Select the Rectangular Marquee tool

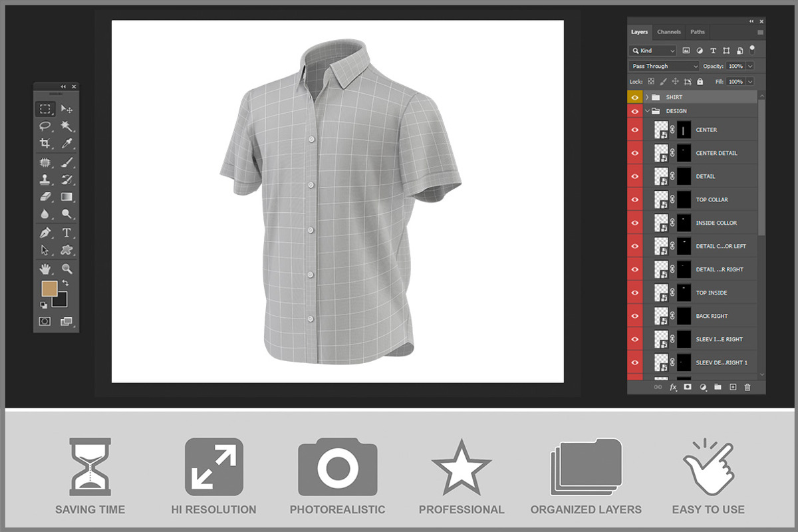[45, 109]
